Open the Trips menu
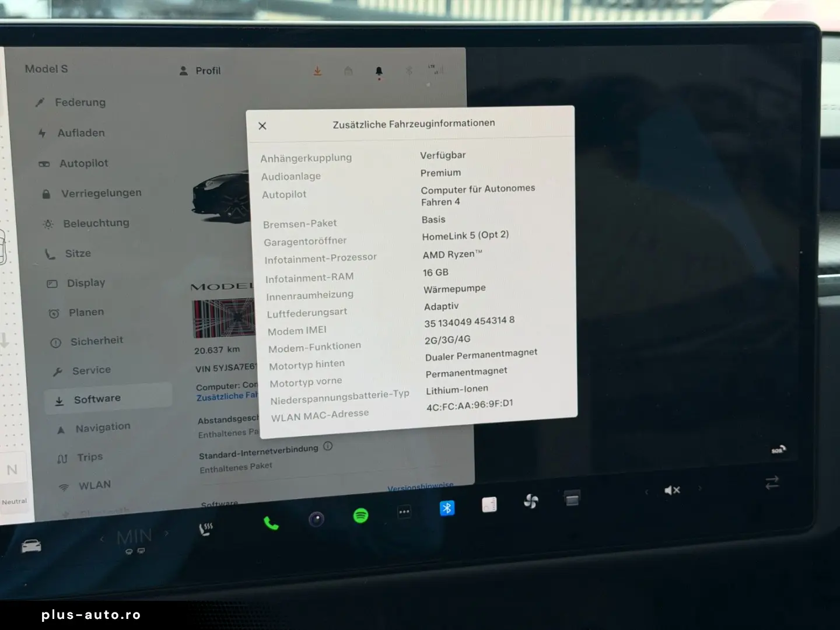 click(x=80, y=457)
